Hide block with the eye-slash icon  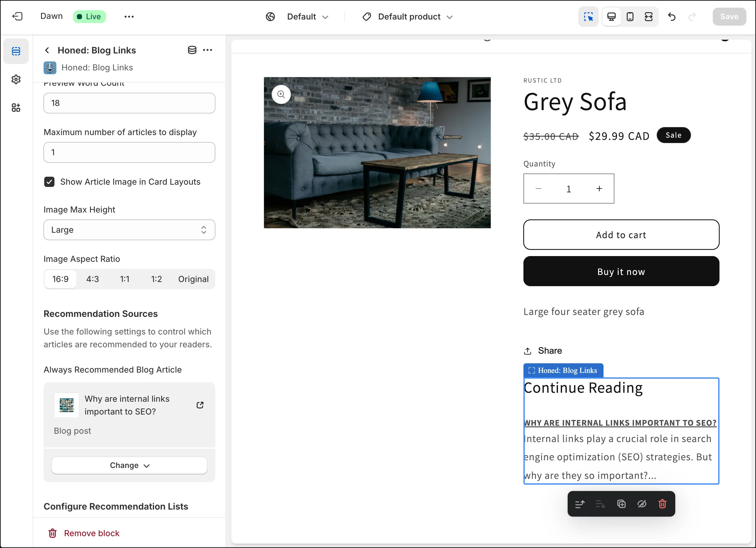coord(642,504)
